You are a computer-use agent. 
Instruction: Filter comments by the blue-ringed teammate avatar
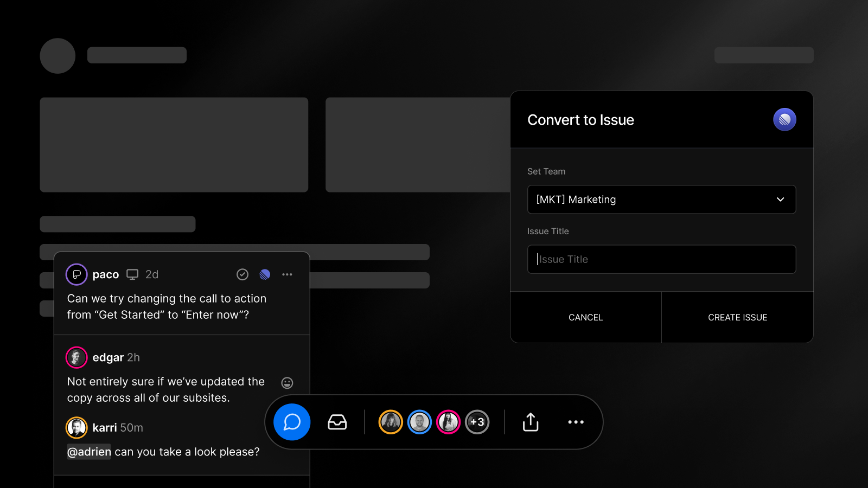[419, 422]
